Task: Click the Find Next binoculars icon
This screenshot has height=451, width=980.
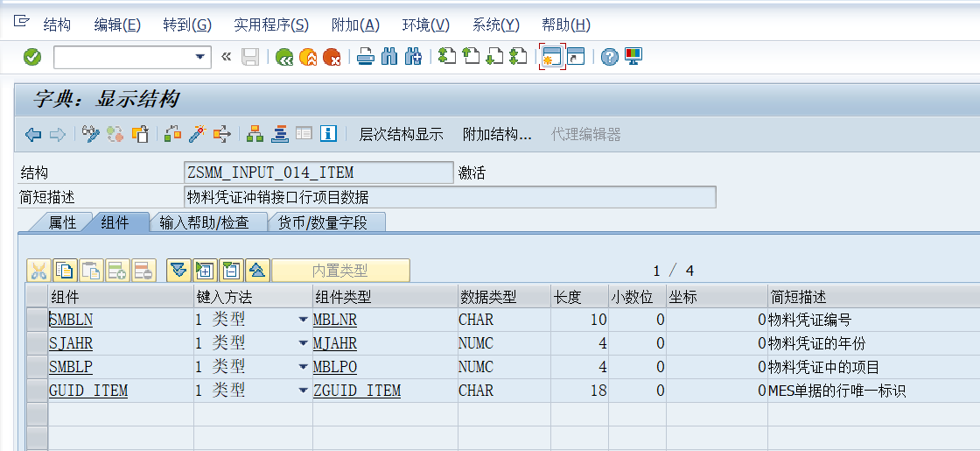Action: click(x=413, y=57)
